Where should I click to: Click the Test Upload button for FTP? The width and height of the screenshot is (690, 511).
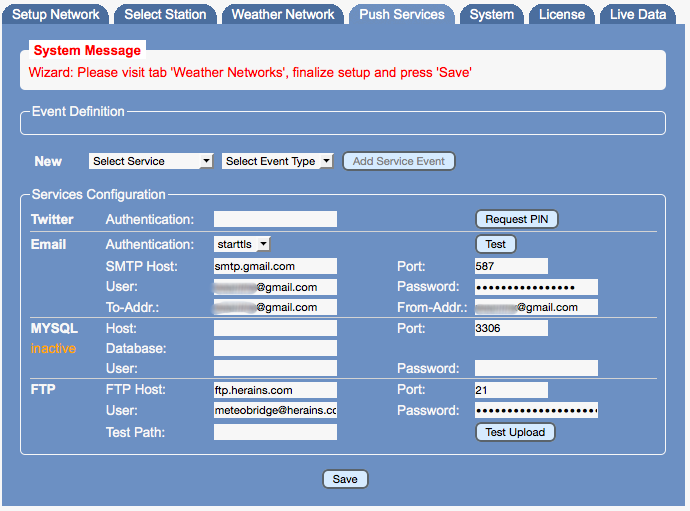pyautogui.click(x=515, y=432)
